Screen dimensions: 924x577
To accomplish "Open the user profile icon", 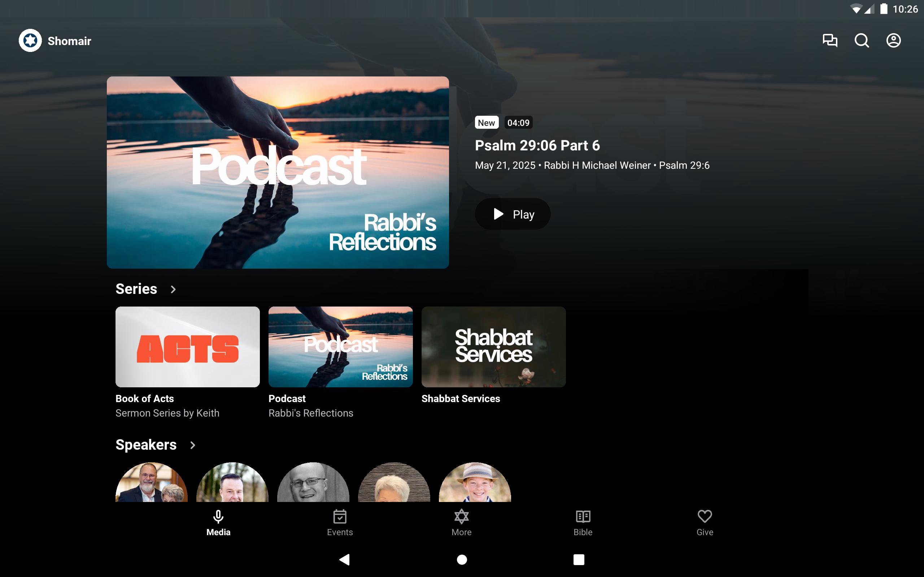I will (x=893, y=40).
